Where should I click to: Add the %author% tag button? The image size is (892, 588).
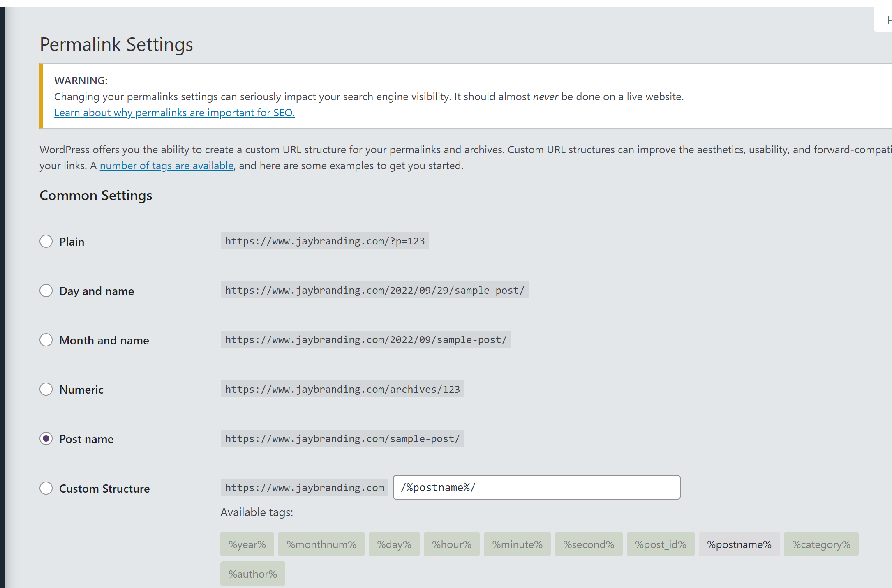tap(252, 574)
